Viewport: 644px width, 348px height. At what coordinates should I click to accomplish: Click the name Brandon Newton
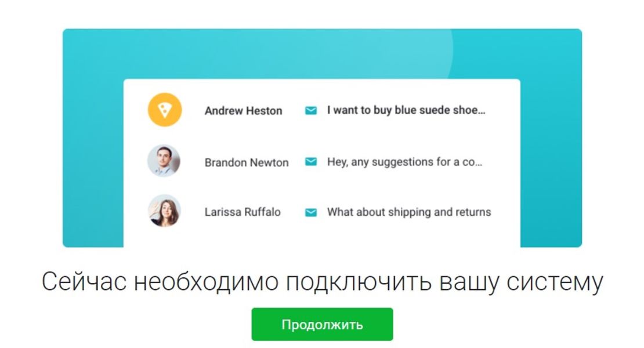coord(246,162)
